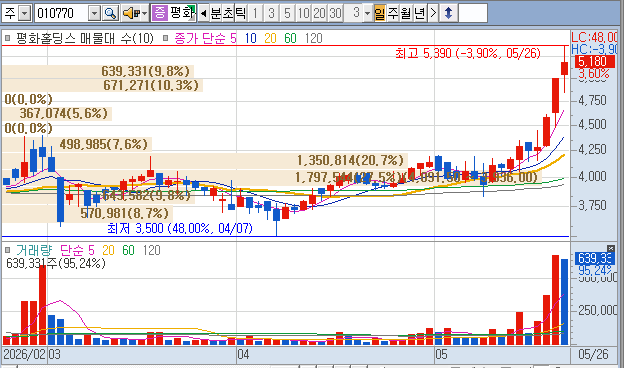This screenshot has height=368, width=624.
Task: Click the interval value field showing 3
Action: (354, 13)
